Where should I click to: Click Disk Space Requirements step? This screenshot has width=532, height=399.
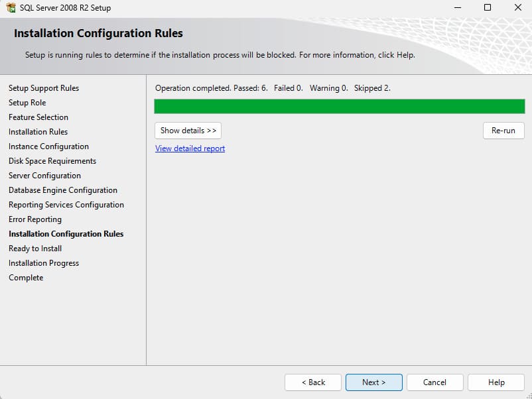(52, 161)
